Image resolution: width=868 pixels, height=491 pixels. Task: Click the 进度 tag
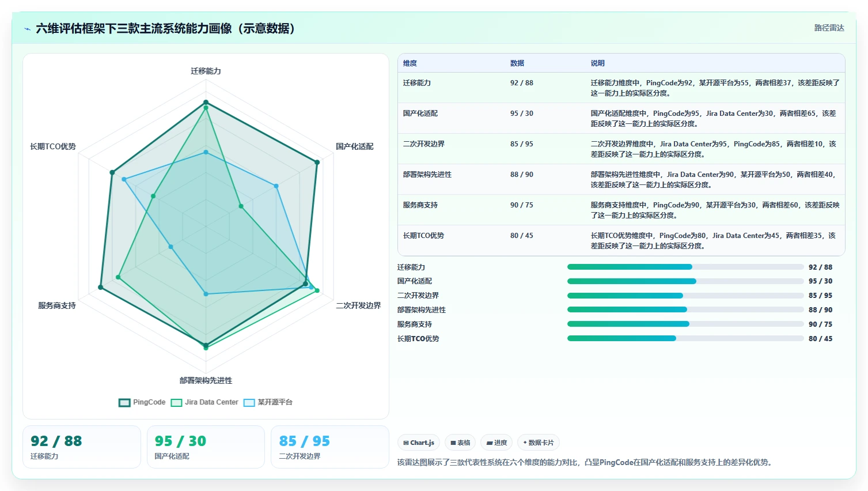pyautogui.click(x=496, y=443)
